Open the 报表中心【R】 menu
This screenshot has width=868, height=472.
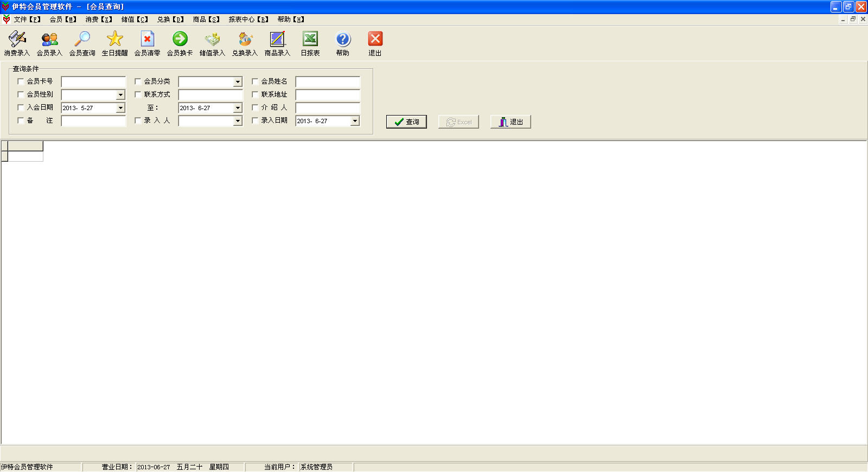point(248,20)
